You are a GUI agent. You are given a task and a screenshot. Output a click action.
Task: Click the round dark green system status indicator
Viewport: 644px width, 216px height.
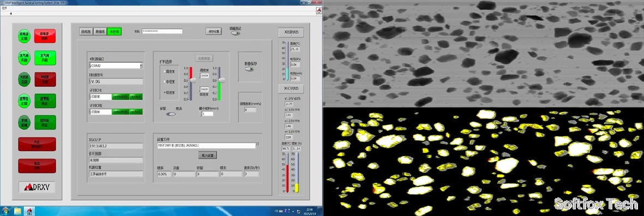(x=25, y=122)
